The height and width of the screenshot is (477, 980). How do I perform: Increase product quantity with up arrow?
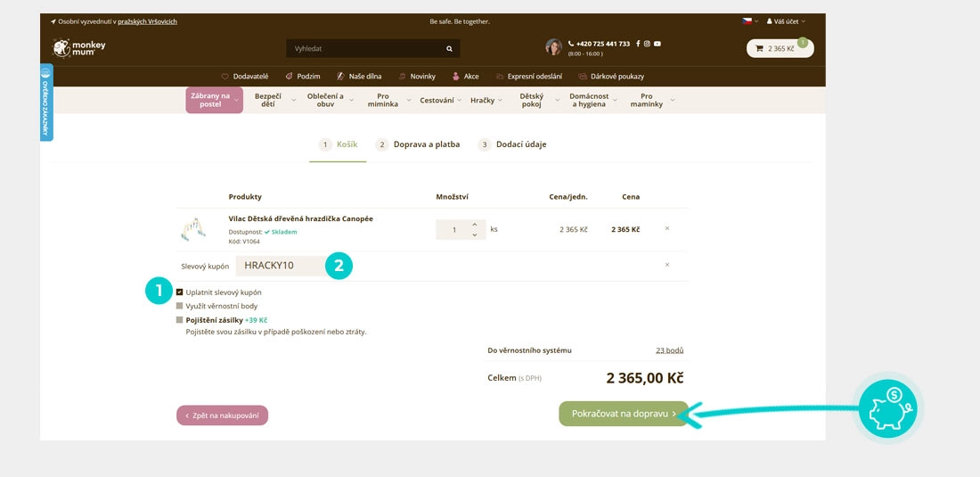click(x=475, y=224)
